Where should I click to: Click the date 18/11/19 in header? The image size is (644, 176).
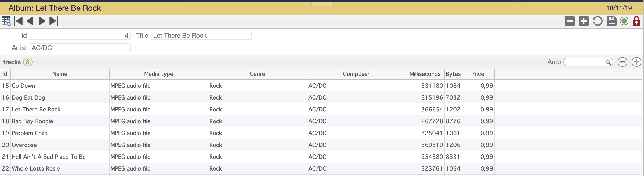click(x=619, y=8)
